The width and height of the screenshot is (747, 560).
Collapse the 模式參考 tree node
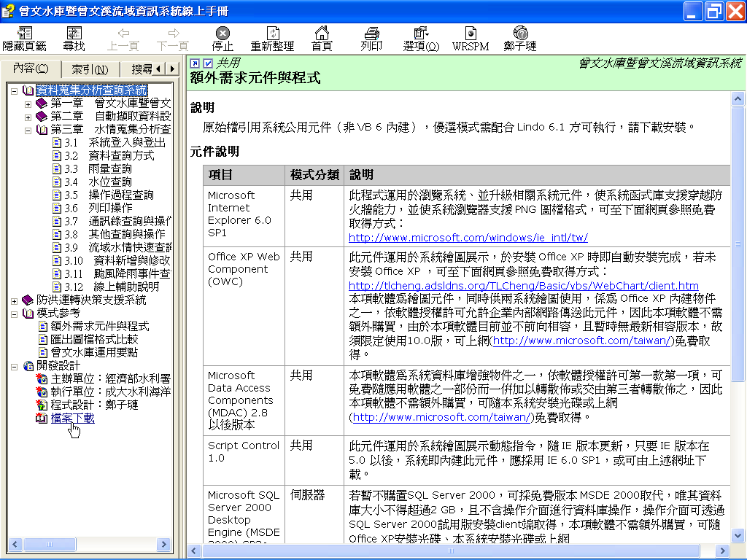pos(15,314)
